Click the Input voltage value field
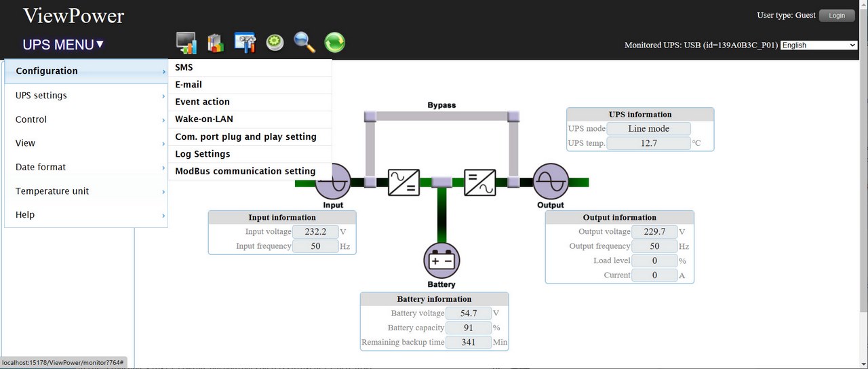Viewport: 868px width, 369px height. [315, 232]
